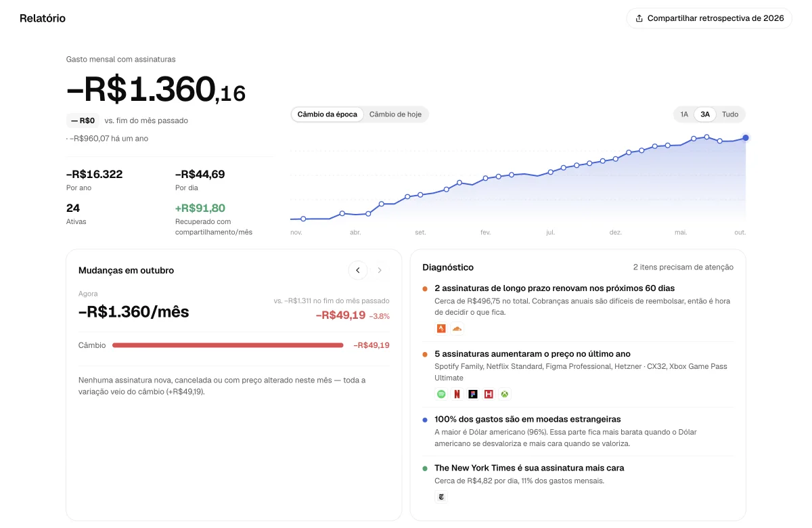The width and height of the screenshot is (812, 528).
Task: Click the Relatório page title
Action: (43, 18)
